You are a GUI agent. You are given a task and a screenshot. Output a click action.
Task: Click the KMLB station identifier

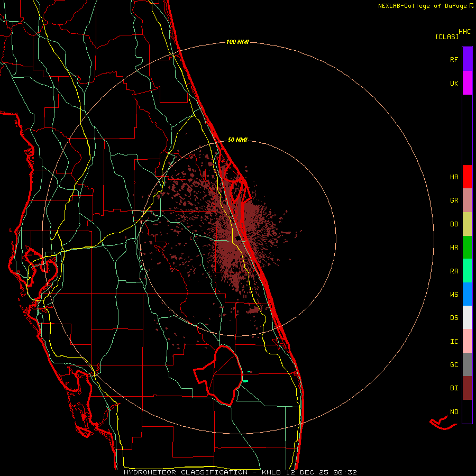[x=270, y=472]
